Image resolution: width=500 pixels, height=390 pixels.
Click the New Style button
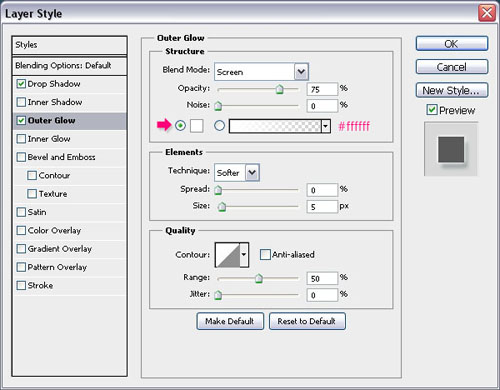point(452,90)
